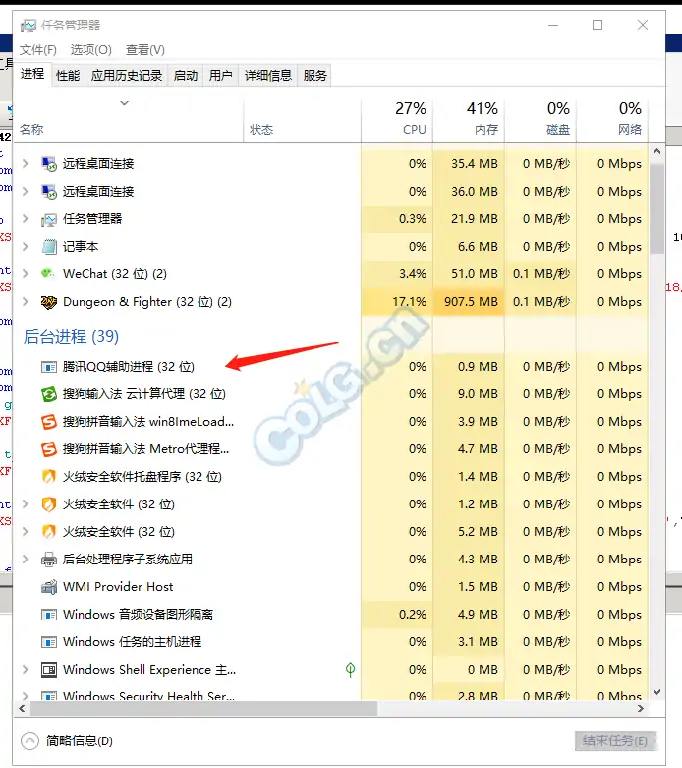Switch to the 用户 tab

pos(220,76)
